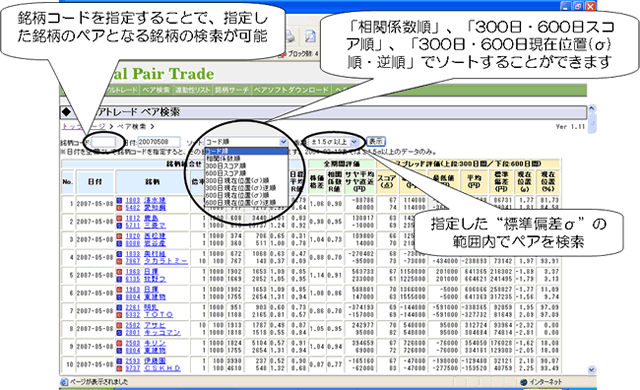Open the sort order dropdown arrow
640x390 pixels.
(283, 142)
